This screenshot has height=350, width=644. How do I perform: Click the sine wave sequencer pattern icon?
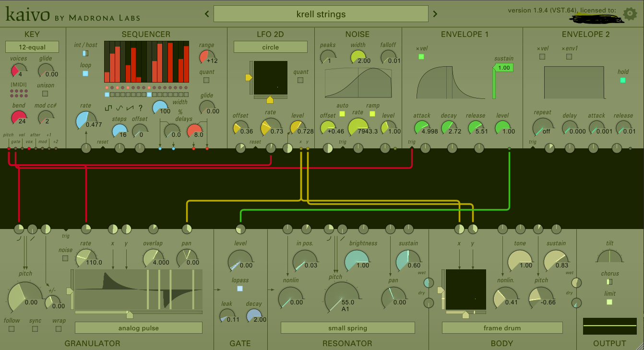click(119, 108)
